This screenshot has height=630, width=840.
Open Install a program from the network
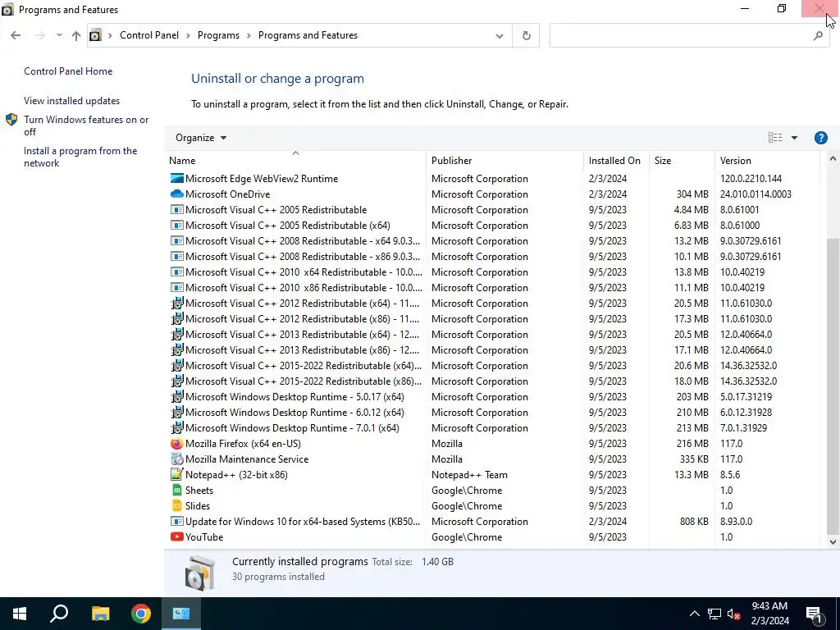[x=80, y=157]
